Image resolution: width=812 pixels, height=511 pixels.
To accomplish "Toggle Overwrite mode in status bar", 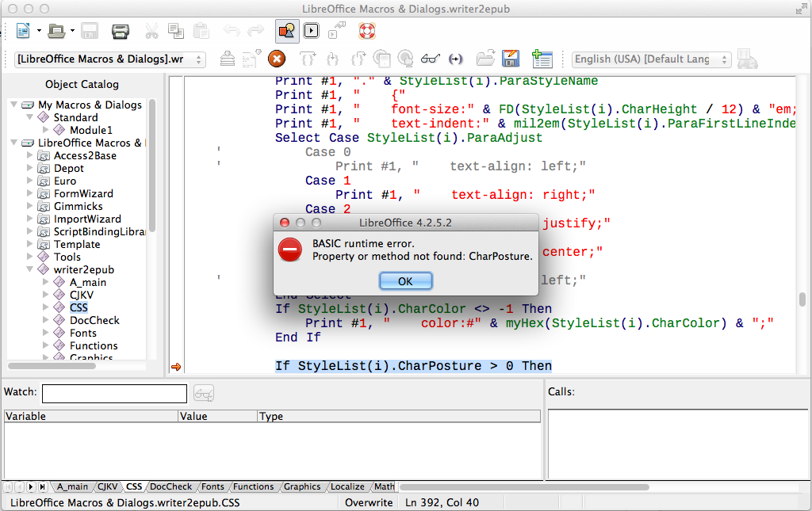I will [370, 502].
